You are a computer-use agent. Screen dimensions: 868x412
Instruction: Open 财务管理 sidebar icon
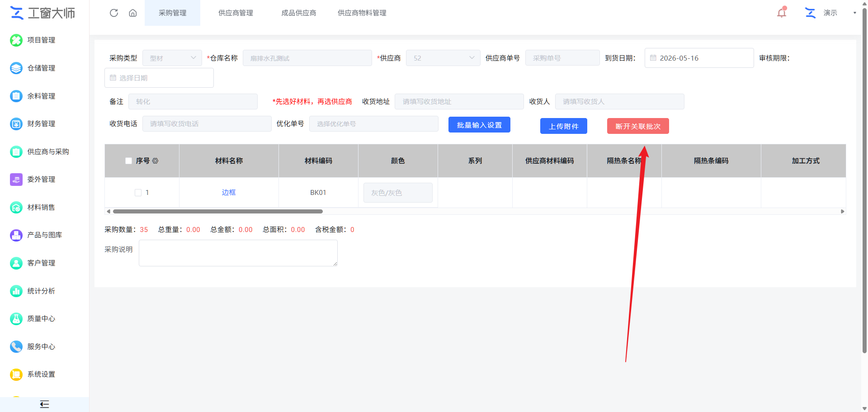point(16,124)
